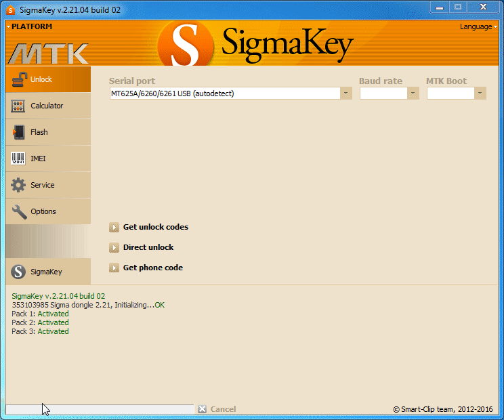Click the Options wrench icon
Screen dimensions: 504x420
coord(19,211)
